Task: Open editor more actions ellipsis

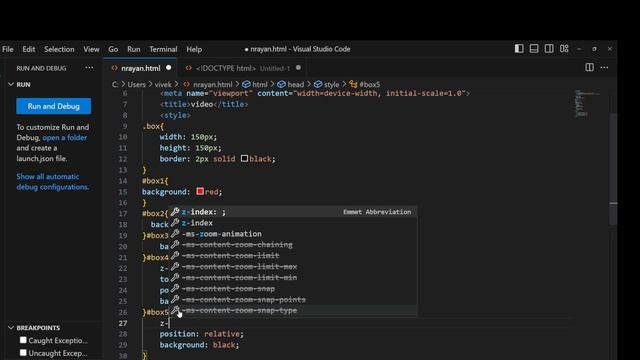Action: [604, 67]
